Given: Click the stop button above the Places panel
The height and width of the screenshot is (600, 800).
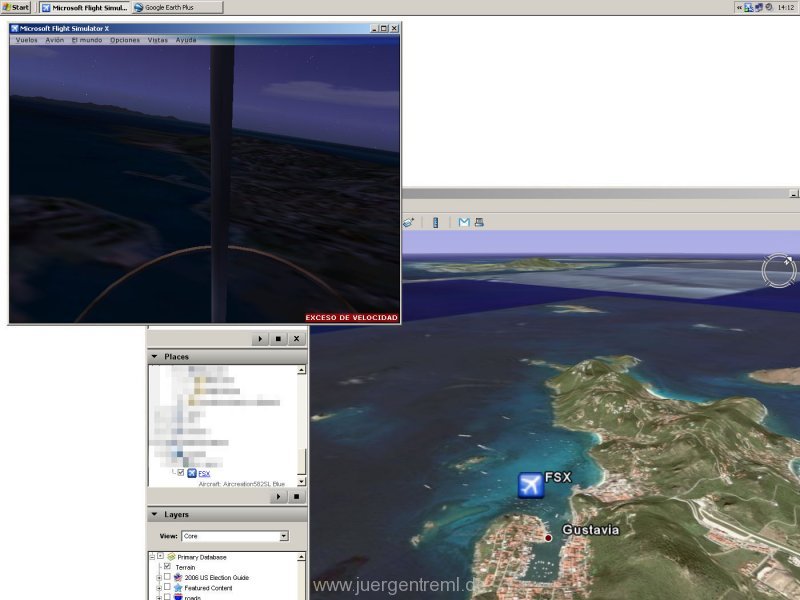Looking at the screenshot, I should click(278, 339).
